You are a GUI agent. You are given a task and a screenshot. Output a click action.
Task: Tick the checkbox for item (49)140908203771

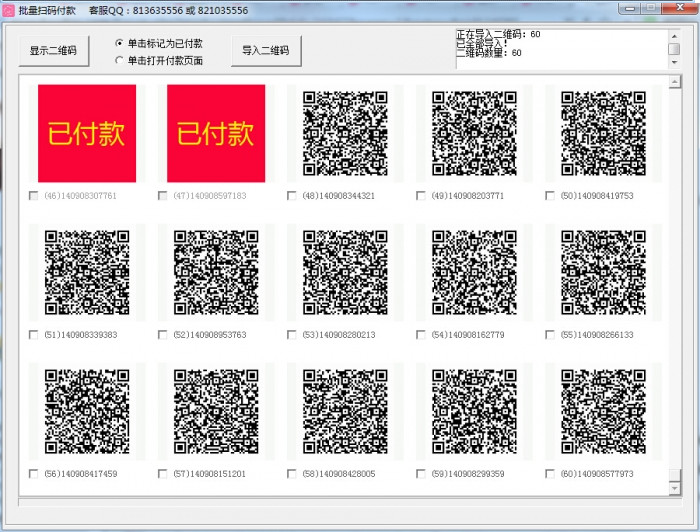click(421, 195)
